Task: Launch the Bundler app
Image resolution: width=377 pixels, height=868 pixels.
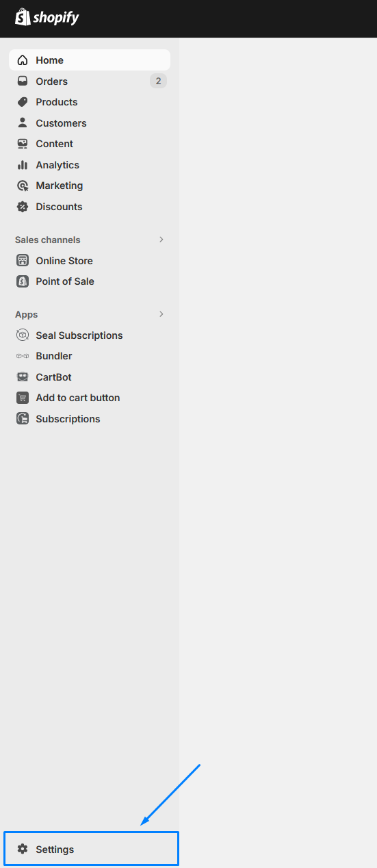Action: pyautogui.click(x=90, y=356)
